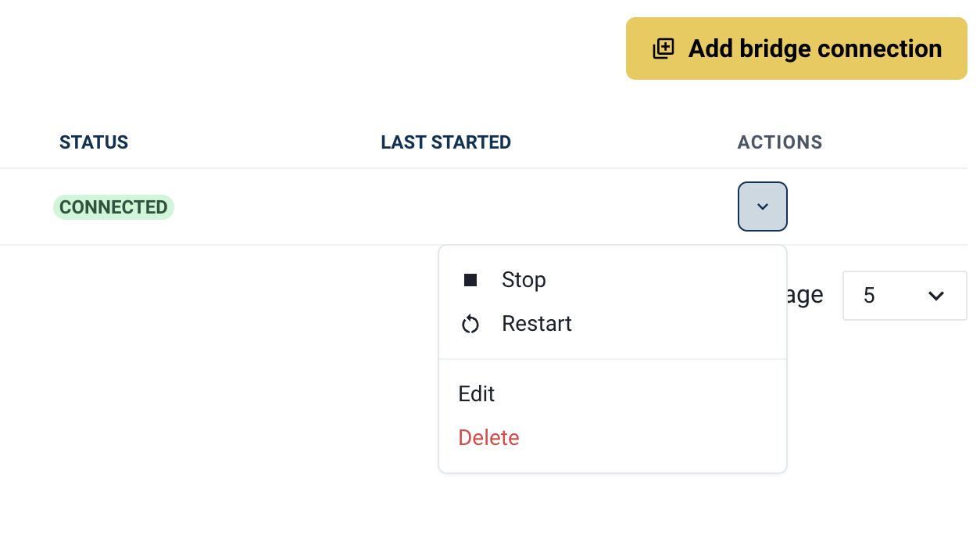Choose Restart from the actions menu
980x535 pixels.
coord(537,324)
